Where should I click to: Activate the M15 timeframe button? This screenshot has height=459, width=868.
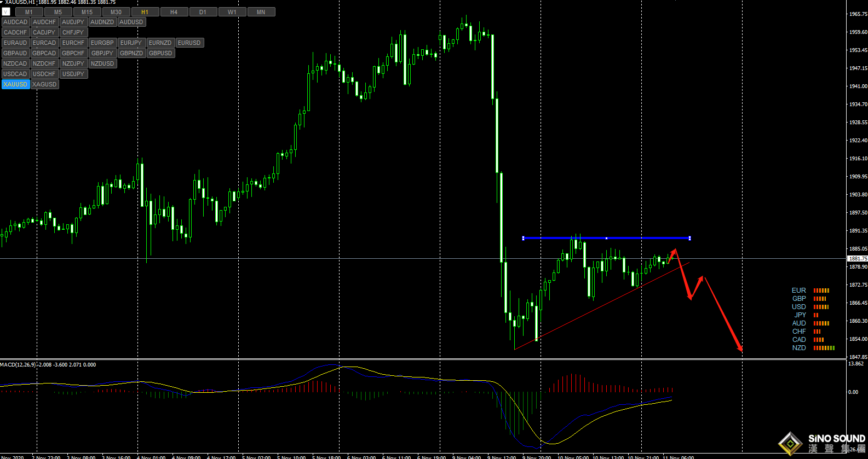coord(87,12)
